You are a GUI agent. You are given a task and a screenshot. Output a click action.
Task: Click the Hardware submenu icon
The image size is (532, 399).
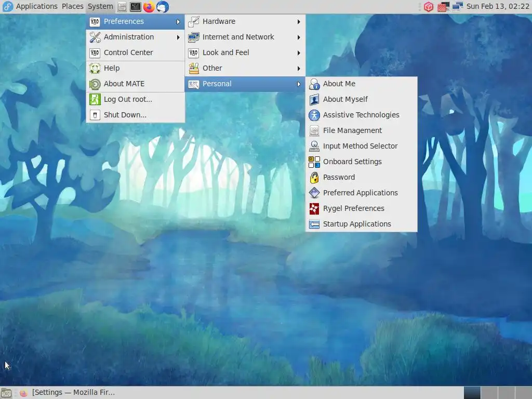pyautogui.click(x=194, y=21)
